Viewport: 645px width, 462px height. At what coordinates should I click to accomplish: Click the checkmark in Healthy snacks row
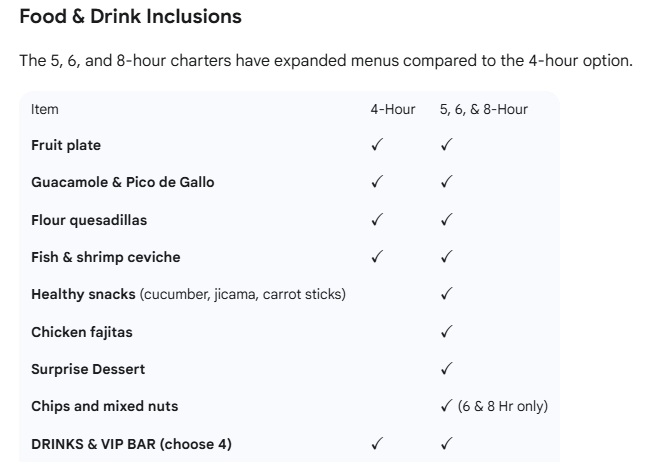446,294
